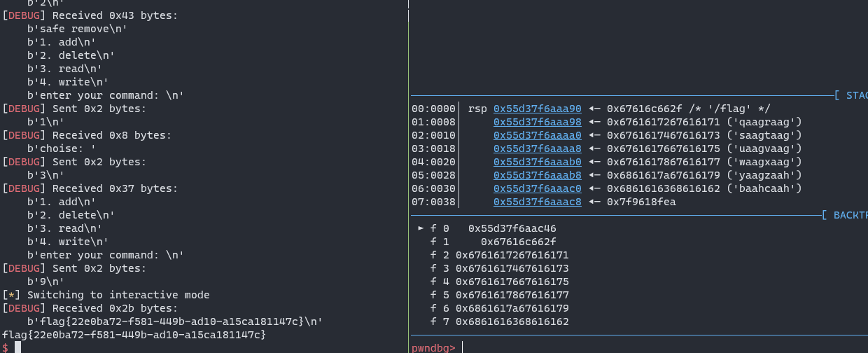
Task: Select frame 0 address 0x55d37f6aac46
Action: 512,228
